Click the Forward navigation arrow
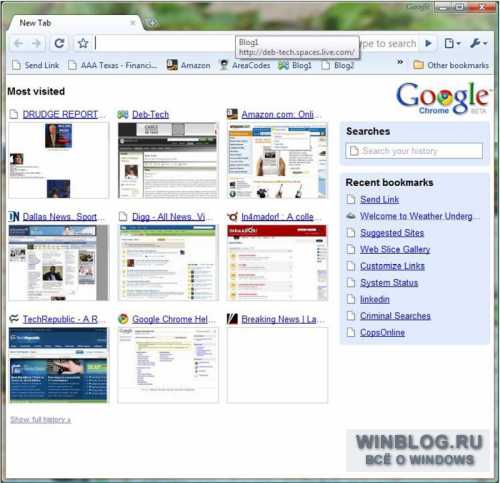 (x=37, y=43)
